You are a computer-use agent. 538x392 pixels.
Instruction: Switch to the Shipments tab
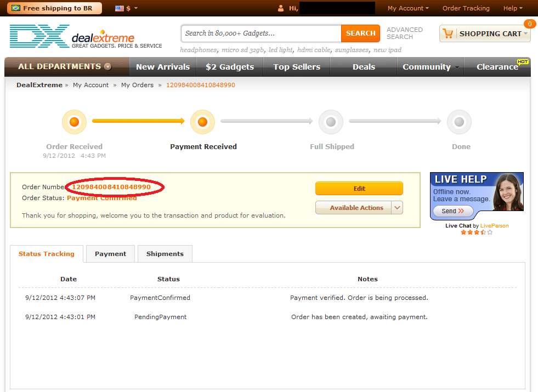(x=165, y=254)
